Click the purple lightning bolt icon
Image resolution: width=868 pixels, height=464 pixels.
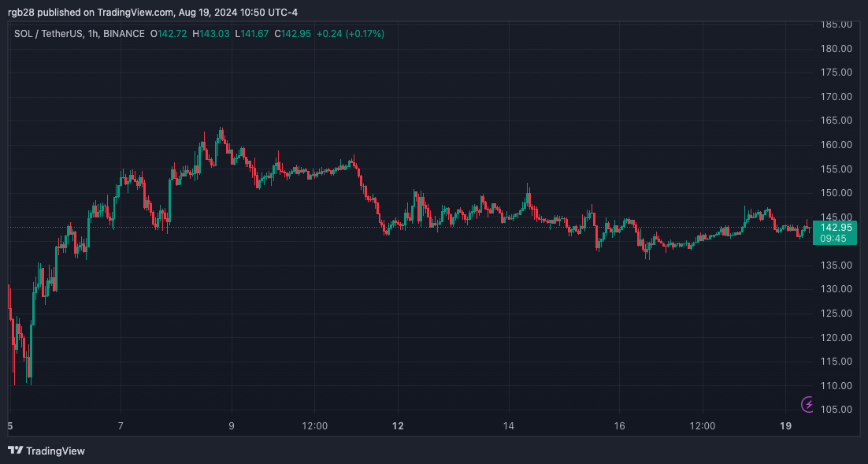click(x=809, y=405)
